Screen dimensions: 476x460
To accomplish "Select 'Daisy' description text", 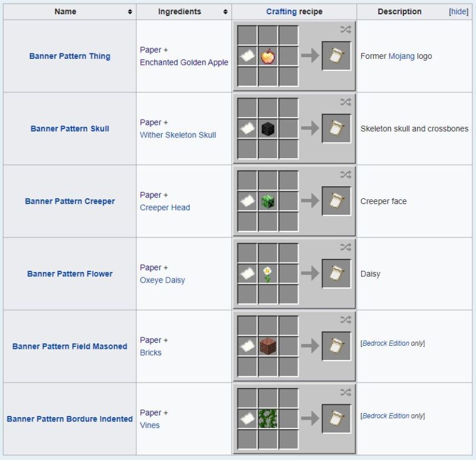I will (370, 274).
